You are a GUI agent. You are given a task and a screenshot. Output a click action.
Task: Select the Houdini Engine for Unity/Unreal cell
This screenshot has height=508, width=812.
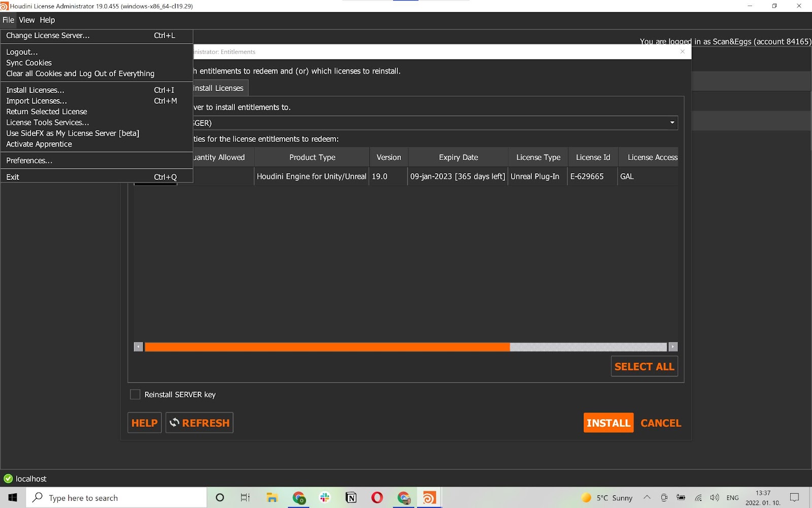point(312,176)
